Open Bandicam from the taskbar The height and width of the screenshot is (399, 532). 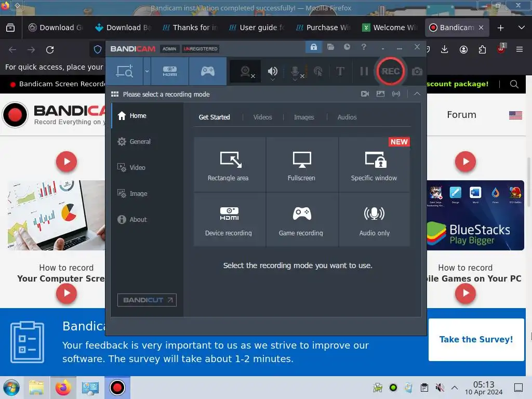tap(117, 388)
